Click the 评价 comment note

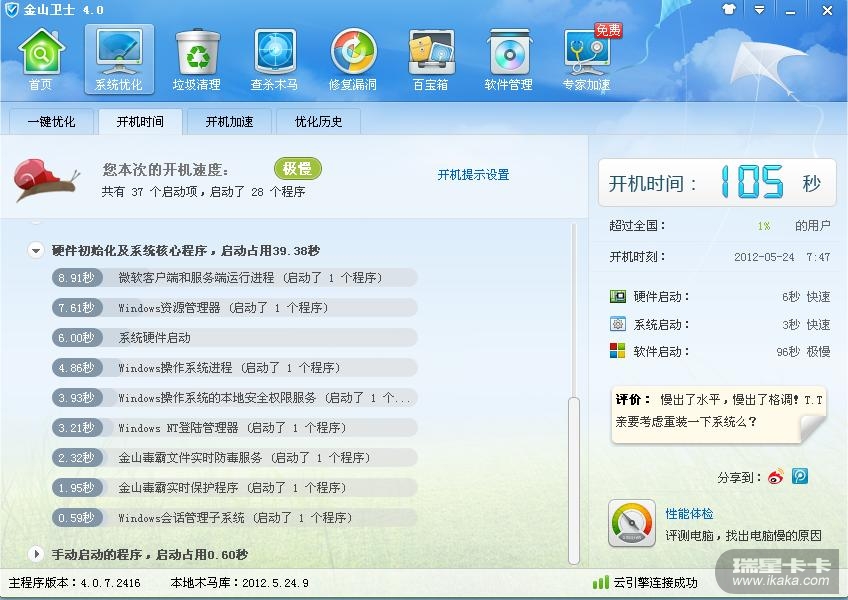[718, 414]
